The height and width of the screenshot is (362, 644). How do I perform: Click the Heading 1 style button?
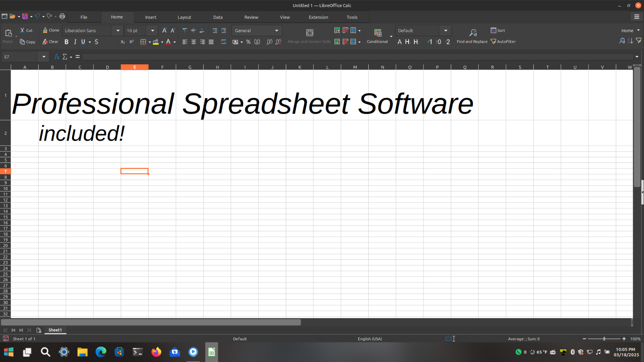click(408, 42)
